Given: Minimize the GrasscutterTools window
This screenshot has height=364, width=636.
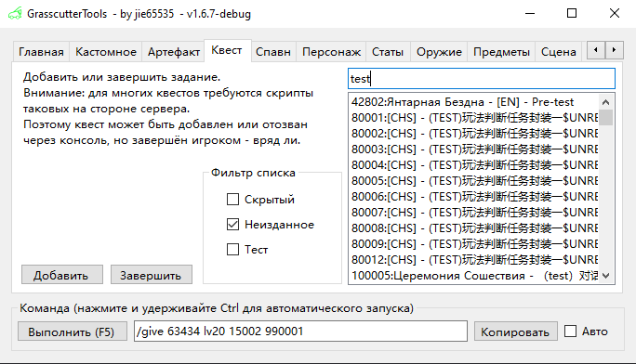Looking at the screenshot, I should click(530, 13).
